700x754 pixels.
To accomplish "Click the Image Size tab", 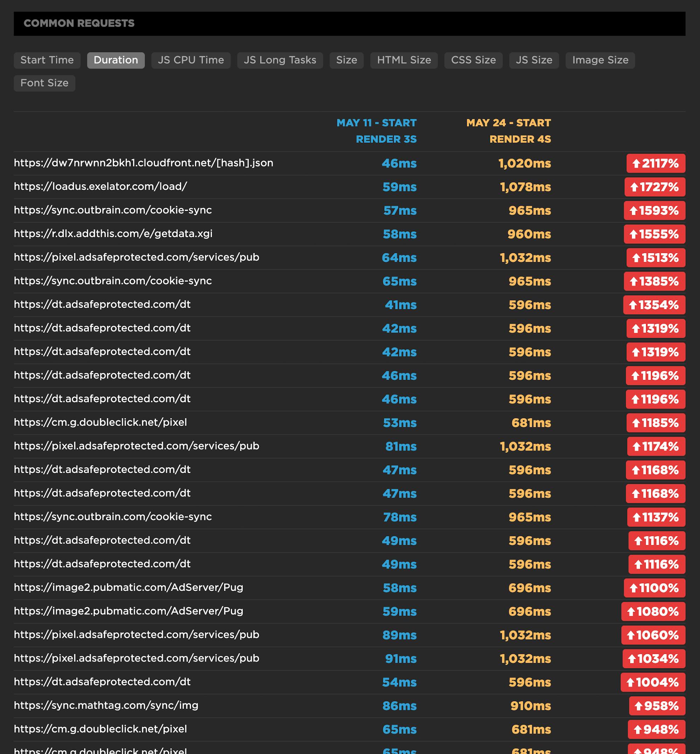I will [x=600, y=60].
